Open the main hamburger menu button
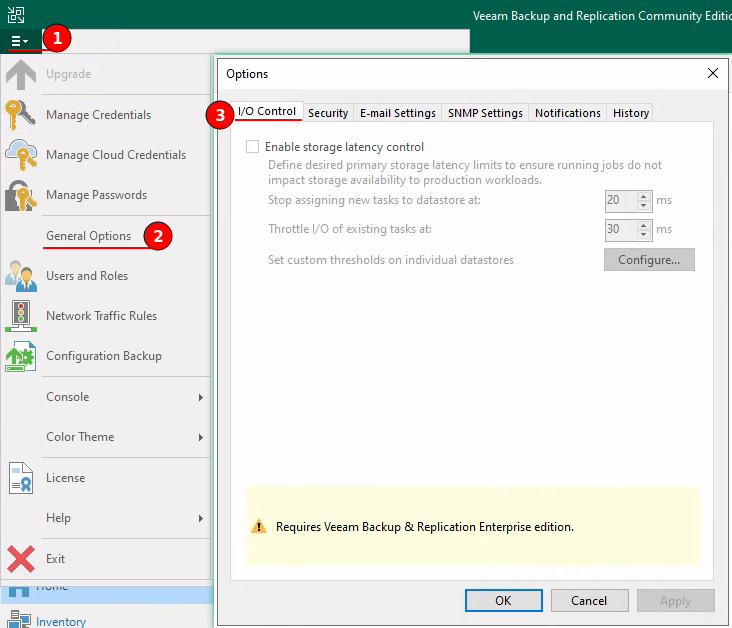732x628 pixels. (20, 42)
